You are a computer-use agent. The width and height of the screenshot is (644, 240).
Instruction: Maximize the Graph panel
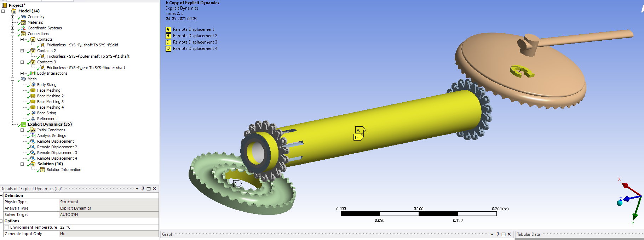pos(504,234)
